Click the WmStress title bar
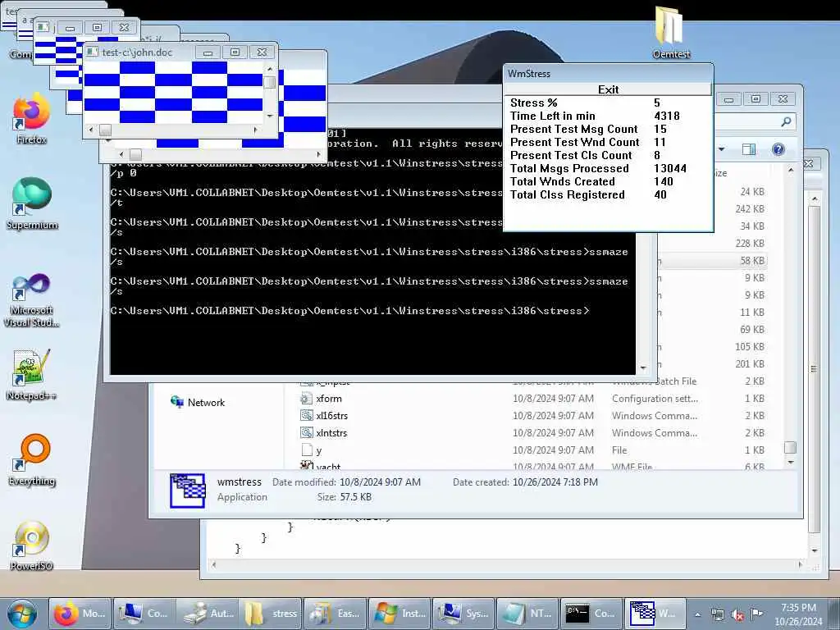The height and width of the screenshot is (630, 840). pos(608,73)
